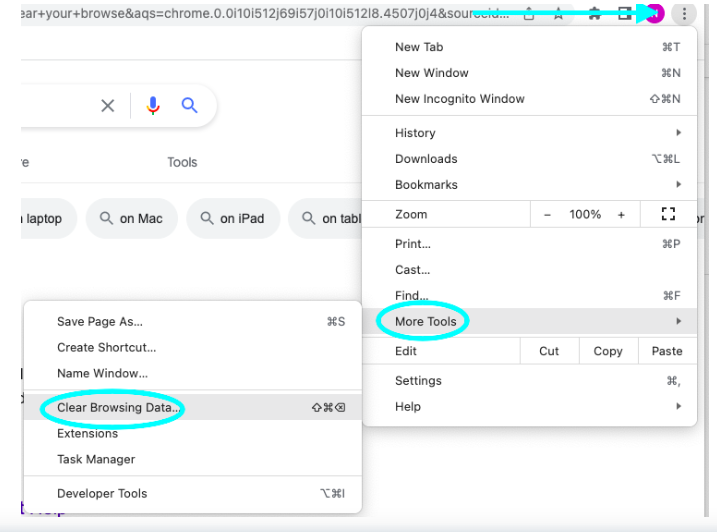Click the blue search magnifier icon
The width and height of the screenshot is (717, 532).
click(x=189, y=105)
